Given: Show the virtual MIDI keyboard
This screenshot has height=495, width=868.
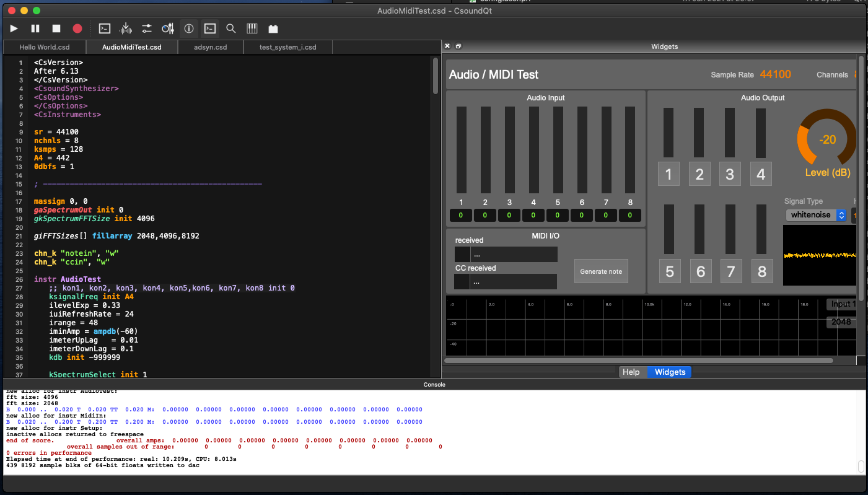Looking at the screenshot, I should coord(252,28).
